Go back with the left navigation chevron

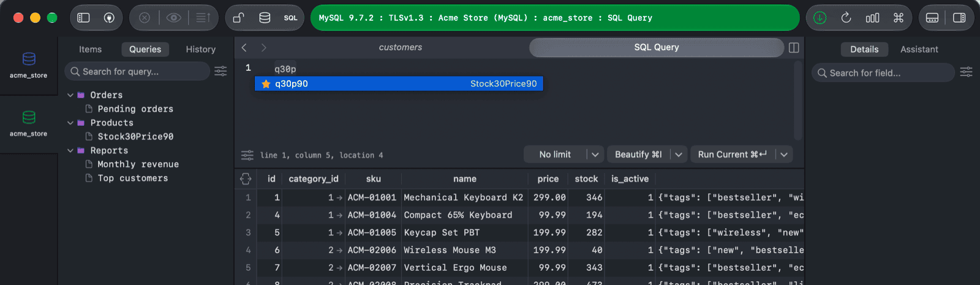(244, 47)
